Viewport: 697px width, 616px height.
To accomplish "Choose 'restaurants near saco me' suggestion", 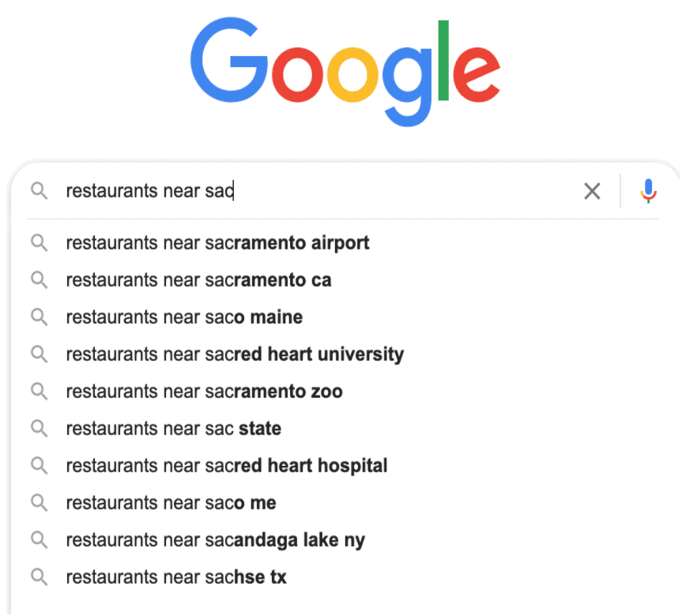I will tap(171, 502).
